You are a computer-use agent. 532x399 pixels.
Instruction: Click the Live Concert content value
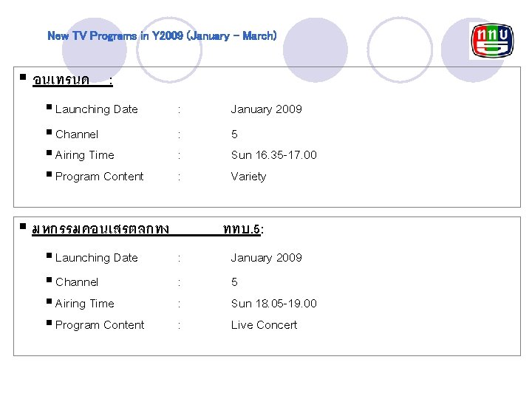(x=264, y=325)
